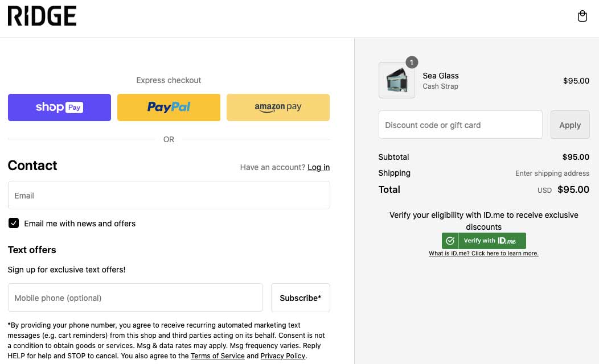Click the item quantity badge 1

click(412, 62)
